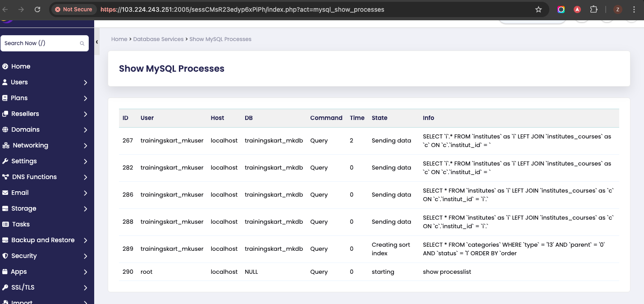Expand the Domains menu chevron
The image size is (644, 304).
86,130
